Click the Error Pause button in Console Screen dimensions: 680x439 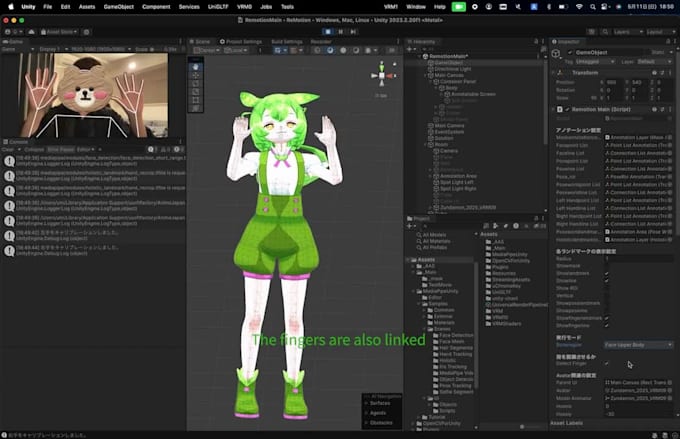point(61,149)
